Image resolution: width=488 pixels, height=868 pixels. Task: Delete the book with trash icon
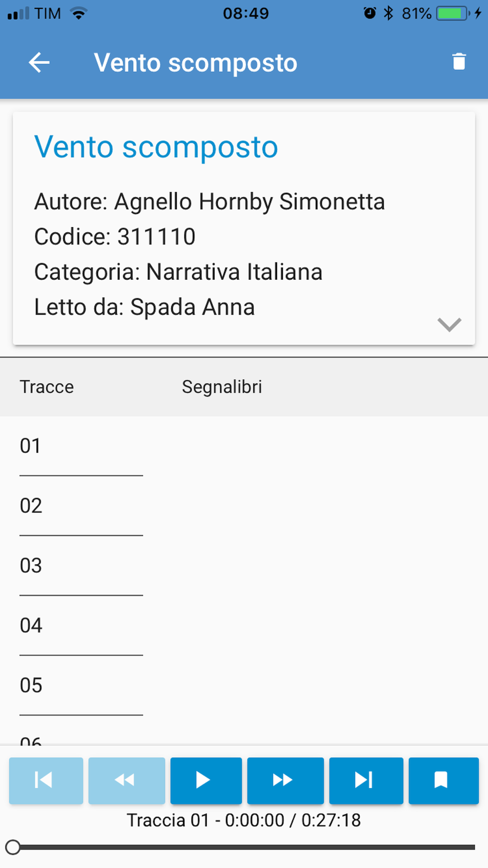click(459, 62)
